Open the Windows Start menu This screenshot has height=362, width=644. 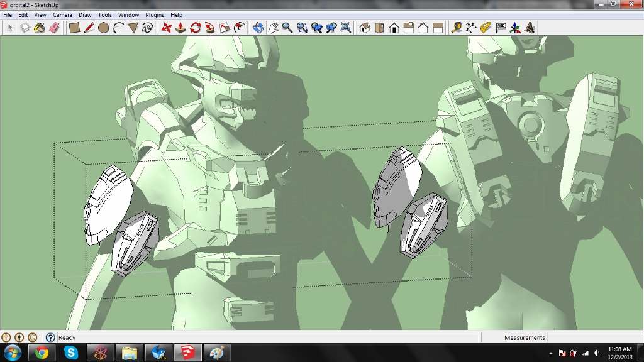point(12,353)
